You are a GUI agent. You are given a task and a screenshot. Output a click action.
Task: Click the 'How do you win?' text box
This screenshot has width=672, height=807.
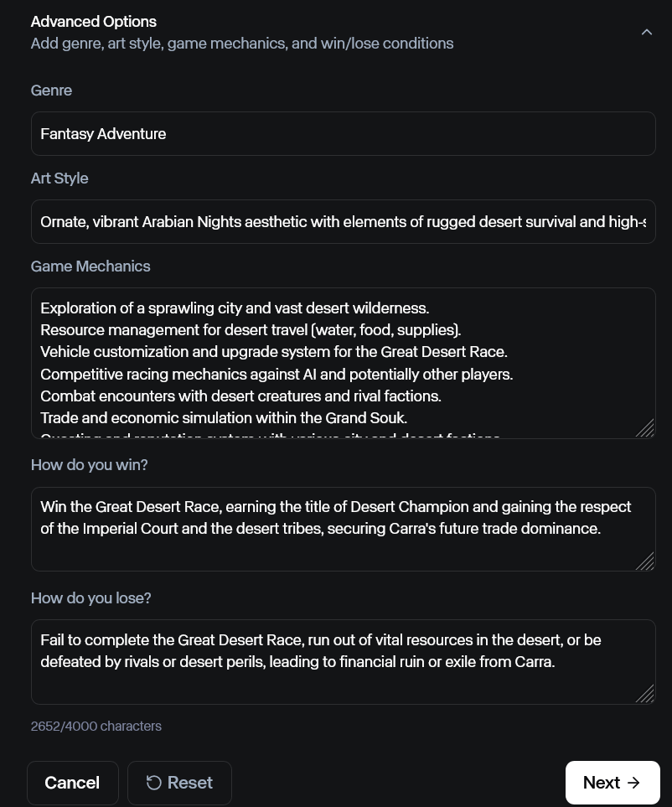click(343, 529)
